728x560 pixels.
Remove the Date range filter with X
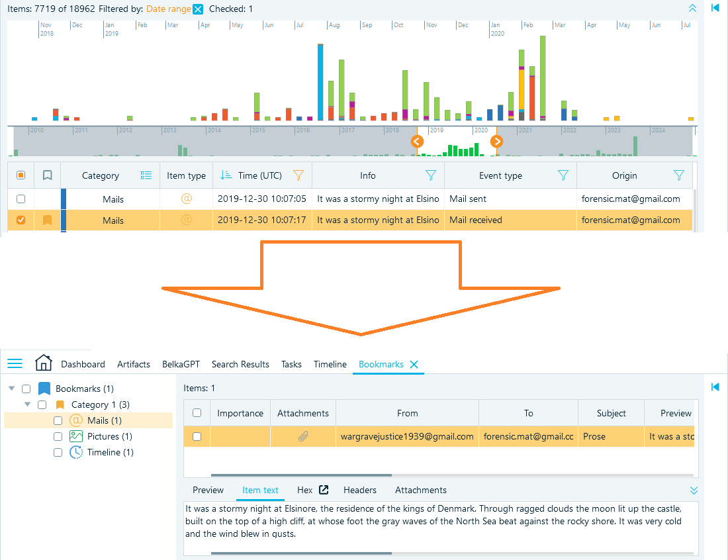198,9
